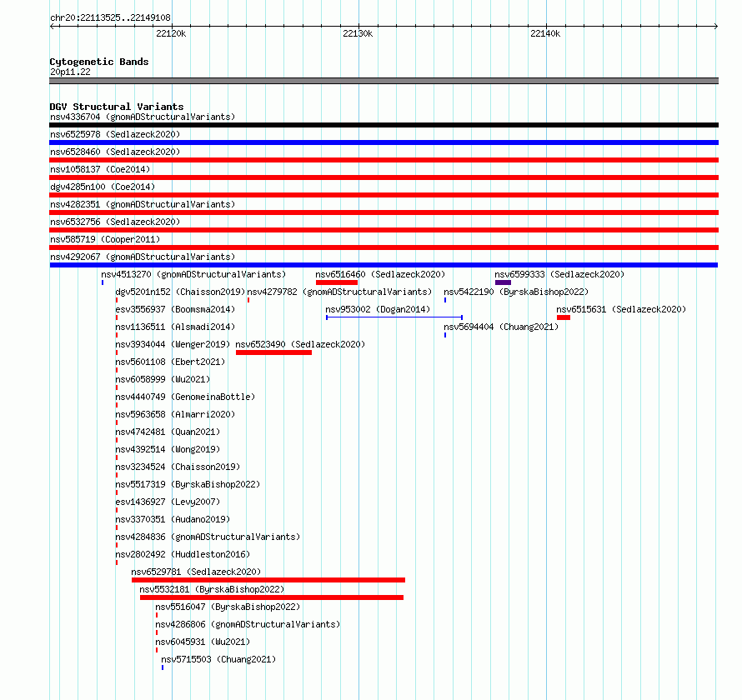Image resolution: width=742 pixels, height=700 pixels.
Task: Click the nsv4336704 gnomAD variant label
Action: 143,117
